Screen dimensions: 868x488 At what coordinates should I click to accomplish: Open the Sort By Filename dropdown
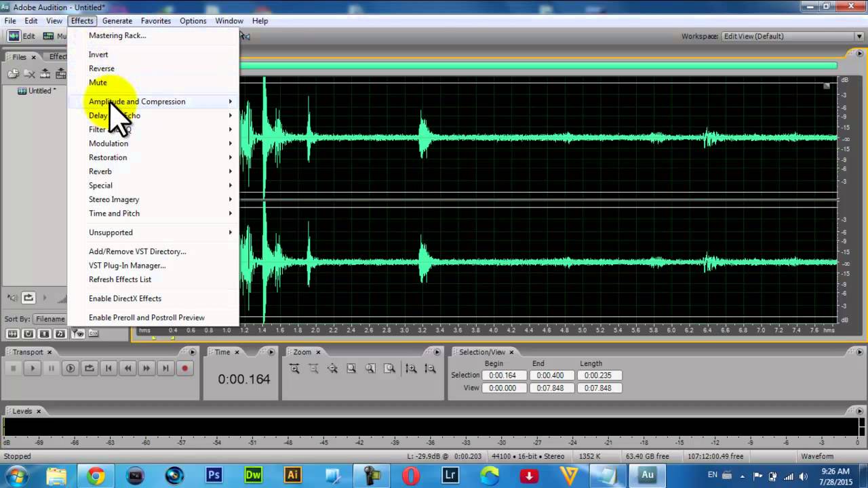click(50, 319)
